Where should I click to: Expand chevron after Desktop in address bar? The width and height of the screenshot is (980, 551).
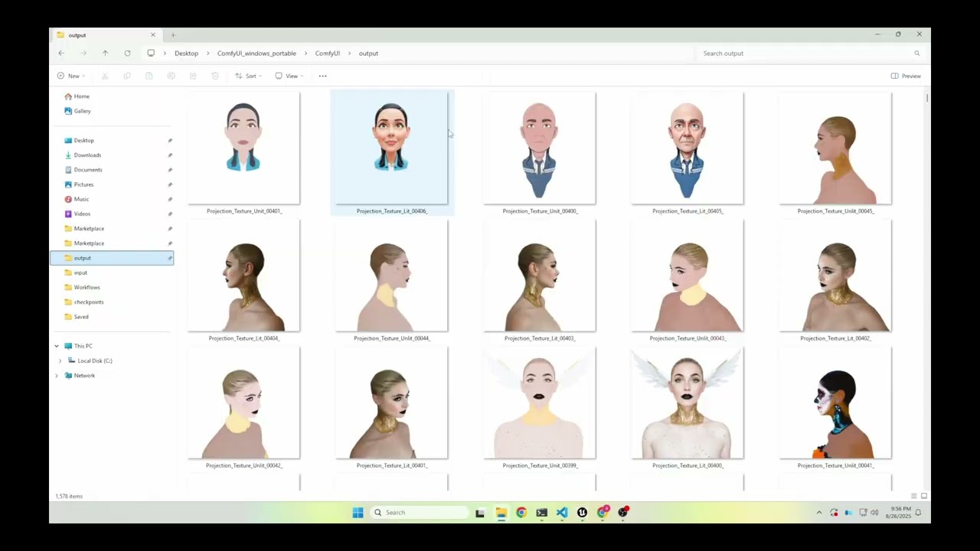pos(207,54)
